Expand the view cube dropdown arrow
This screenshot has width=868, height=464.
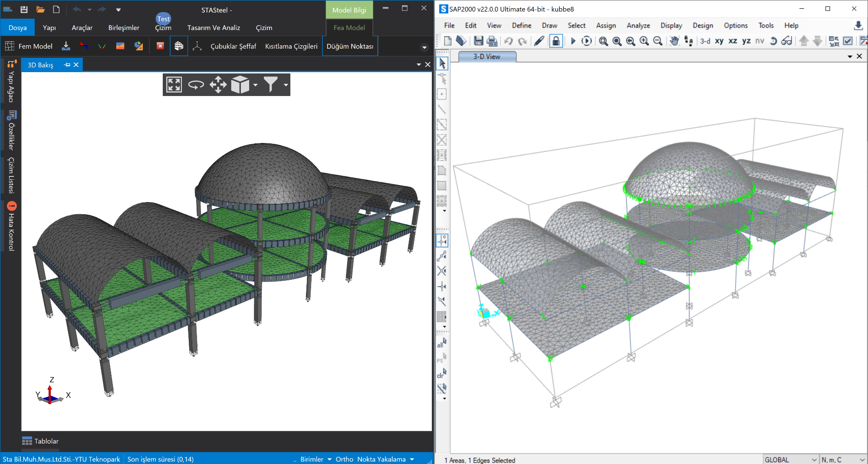[255, 85]
